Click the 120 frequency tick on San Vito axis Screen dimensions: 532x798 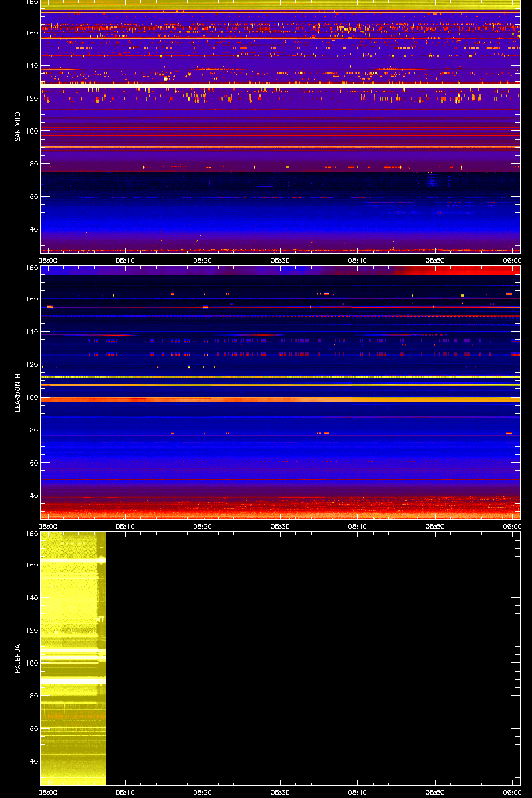tap(32, 98)
